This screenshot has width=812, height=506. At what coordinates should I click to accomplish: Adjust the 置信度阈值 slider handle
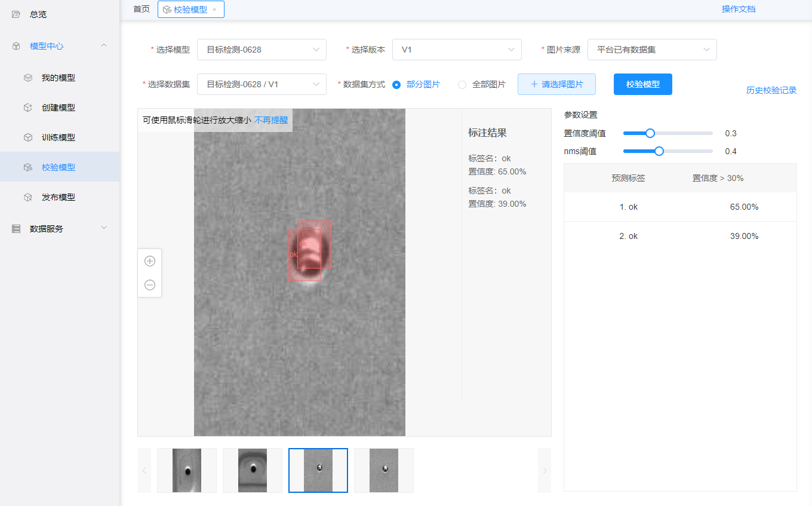(650, 133)
